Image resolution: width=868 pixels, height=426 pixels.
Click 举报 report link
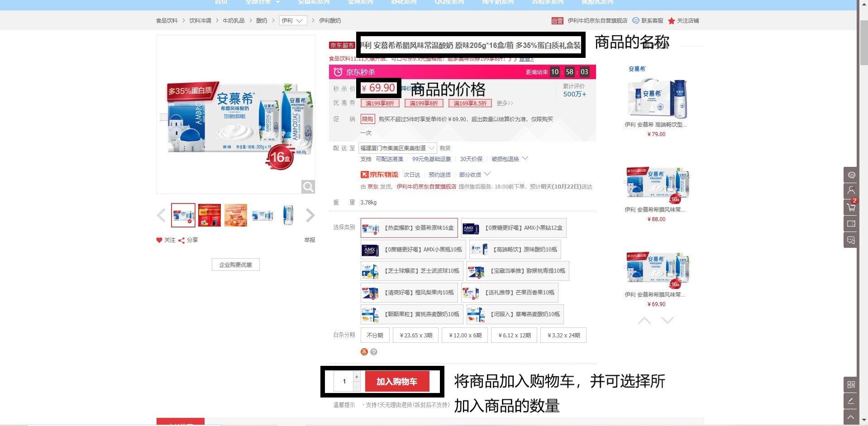pos(310,240)
